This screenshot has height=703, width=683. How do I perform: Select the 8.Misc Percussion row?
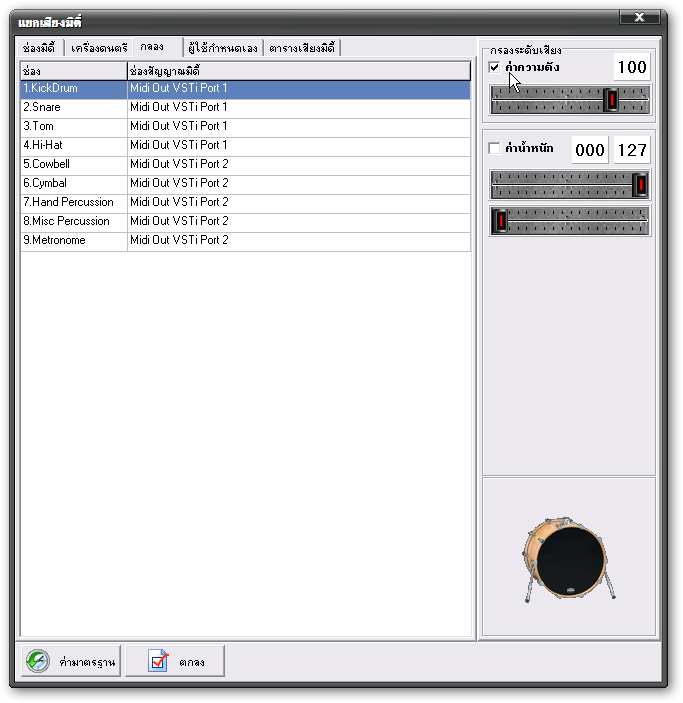click(245, 221)
